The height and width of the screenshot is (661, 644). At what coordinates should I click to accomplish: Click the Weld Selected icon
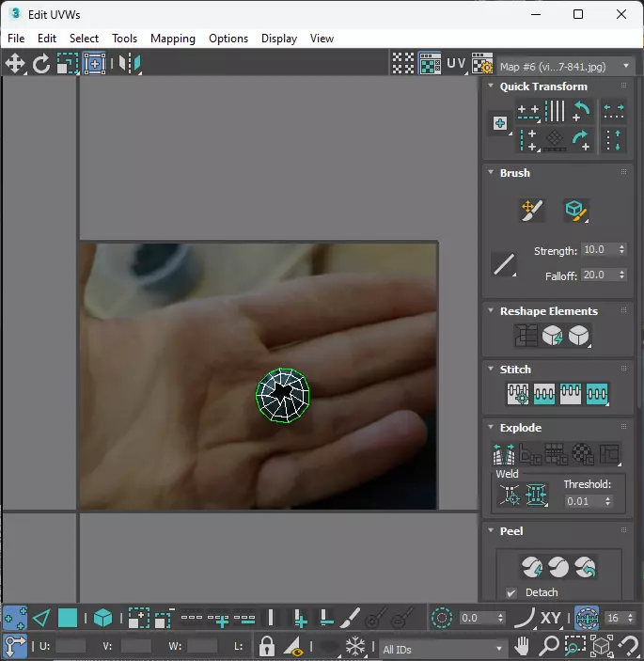pos(536,494)
